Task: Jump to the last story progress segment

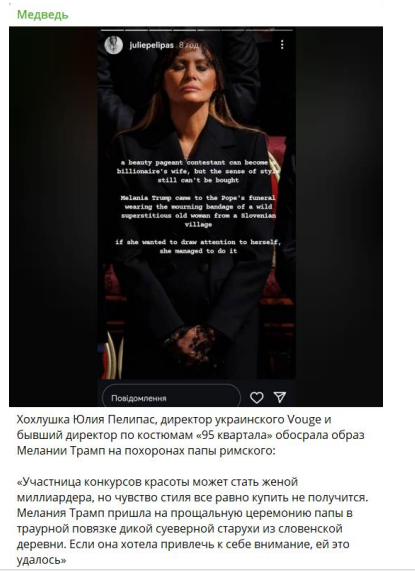Action: [x=281, y=30]
